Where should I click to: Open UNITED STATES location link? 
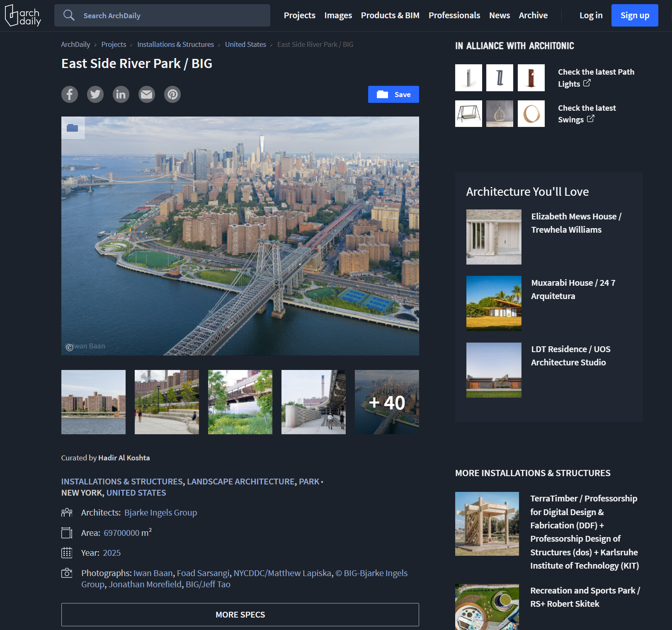pyautogui.click(x=136, y=493)
